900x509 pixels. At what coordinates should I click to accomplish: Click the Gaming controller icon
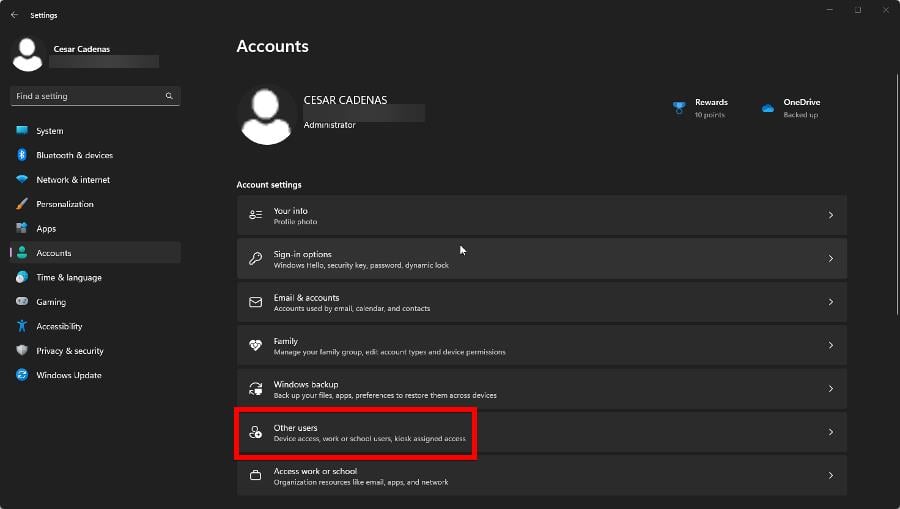click(x=22, y=302)
